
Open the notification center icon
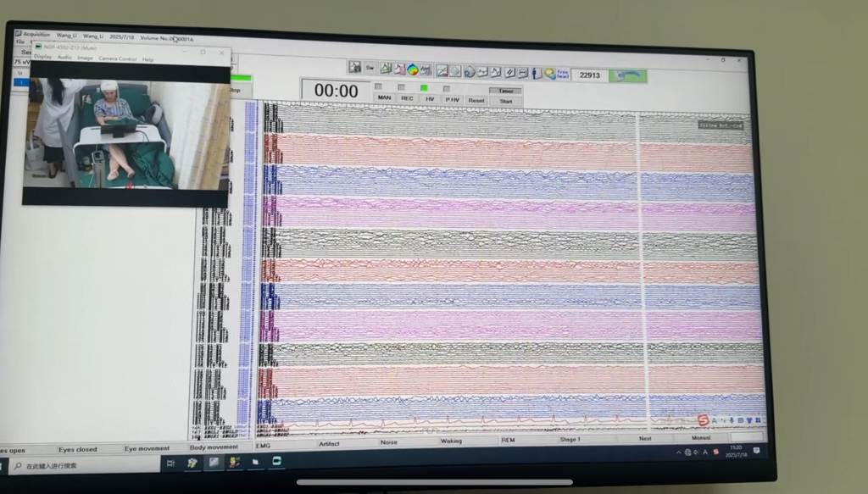[756, 451]
